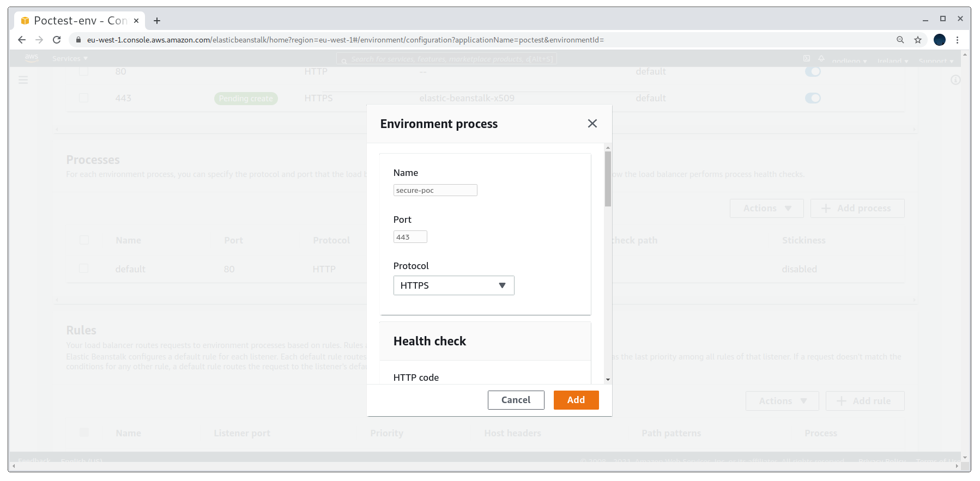Toggle the port 443 listener switch

point(813,98)
